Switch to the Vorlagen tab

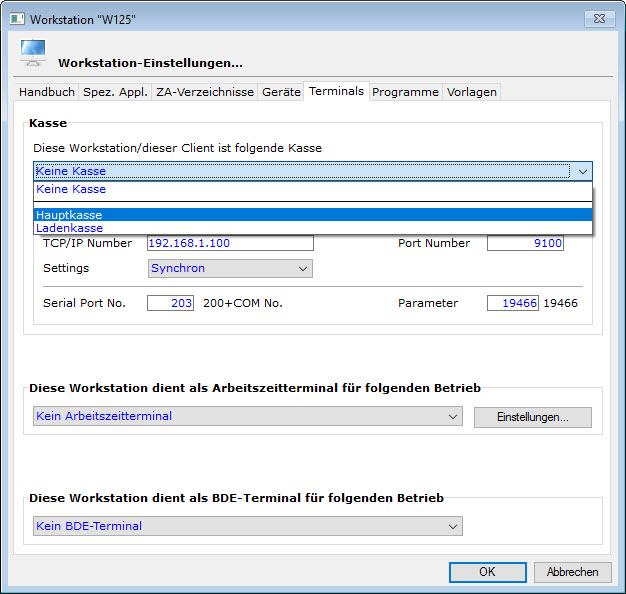coord(471,92)
